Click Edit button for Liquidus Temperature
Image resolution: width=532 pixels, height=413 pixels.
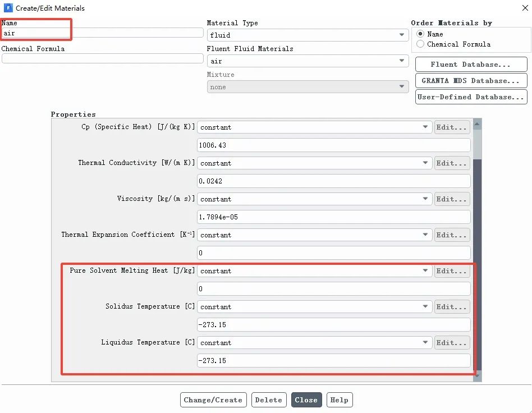click(452, 343)
